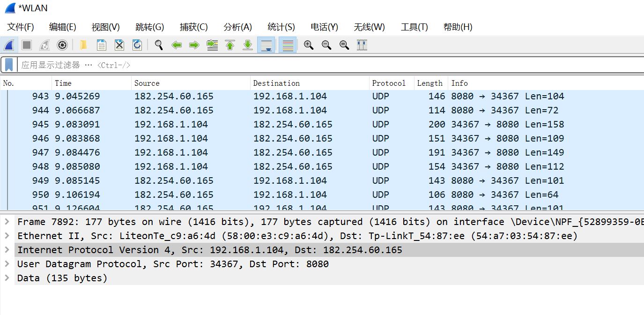Find a packet with magnifier icon
Image resolution: width=644 pixels, height=315 pixels.
pyautogui.click(x=159, y=45)
